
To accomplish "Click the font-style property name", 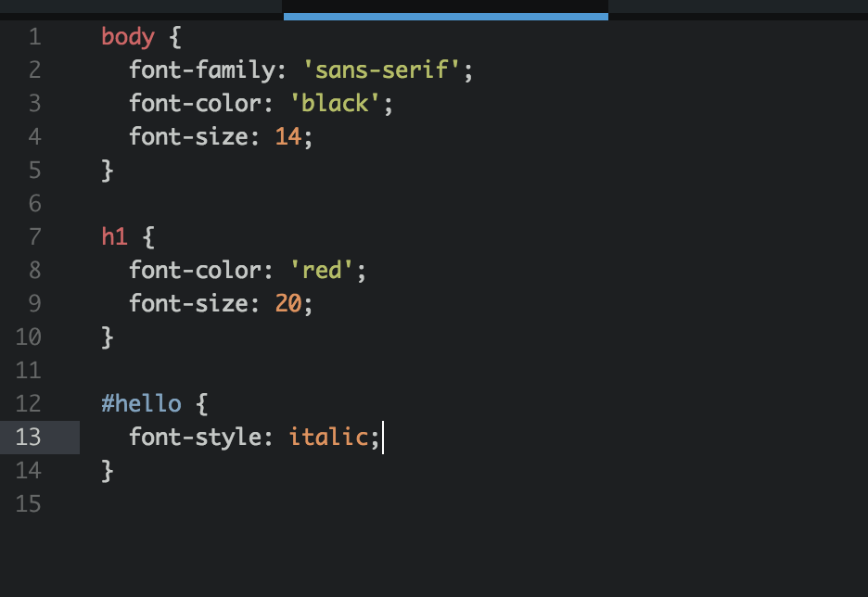I will point(196,438).
